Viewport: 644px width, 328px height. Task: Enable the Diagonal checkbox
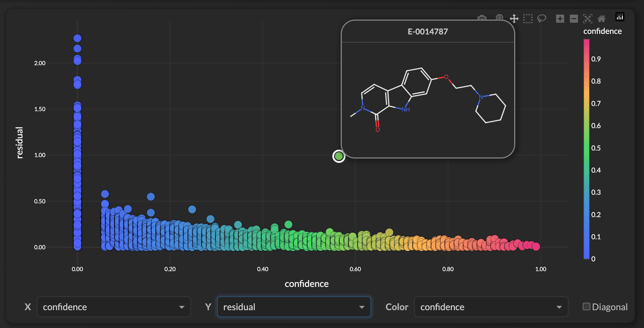586,306
